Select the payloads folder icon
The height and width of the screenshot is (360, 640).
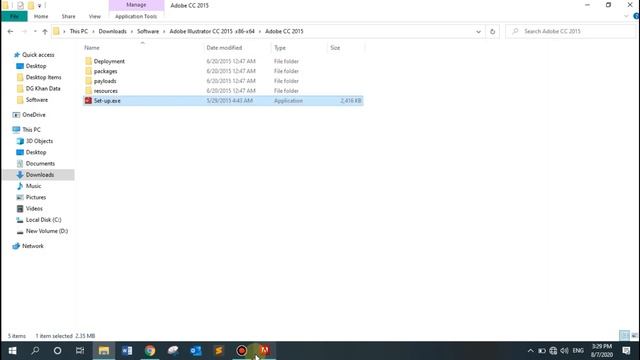(89, 81)
